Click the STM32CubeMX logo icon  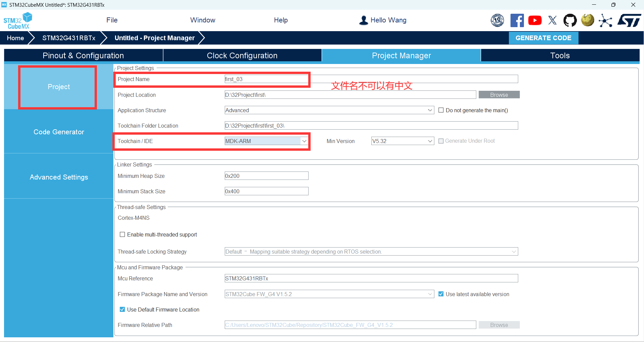pos(18,21)
